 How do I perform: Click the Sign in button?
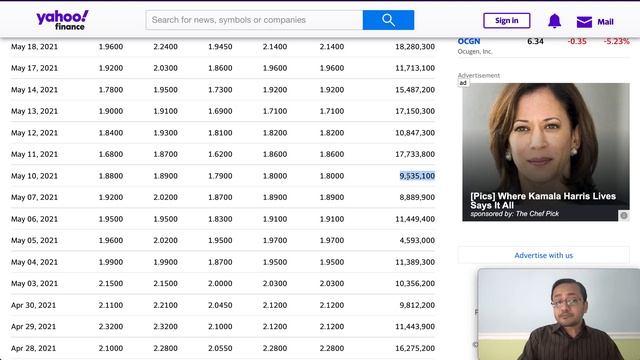pyautogui.click(x=507, y=20)
